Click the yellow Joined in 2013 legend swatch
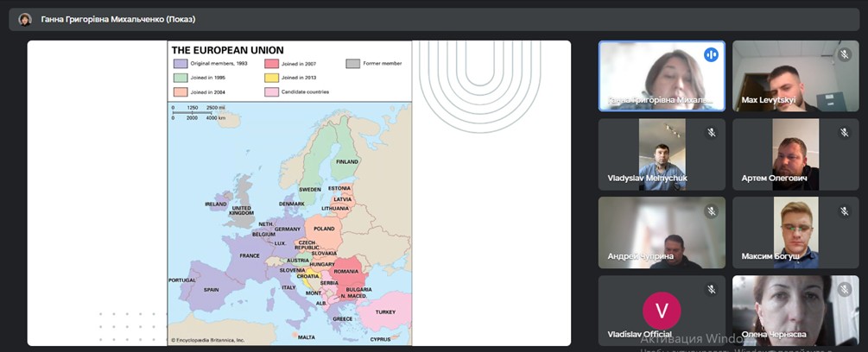Image resolution: width=868 pixels, height=352 pixels. [x=271, y=78]
